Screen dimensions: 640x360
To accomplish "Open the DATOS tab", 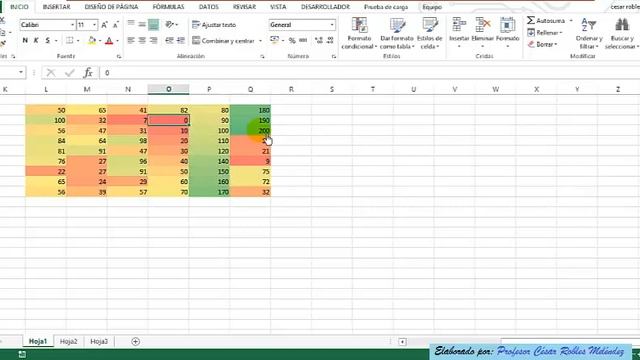I will pos(209,7).
